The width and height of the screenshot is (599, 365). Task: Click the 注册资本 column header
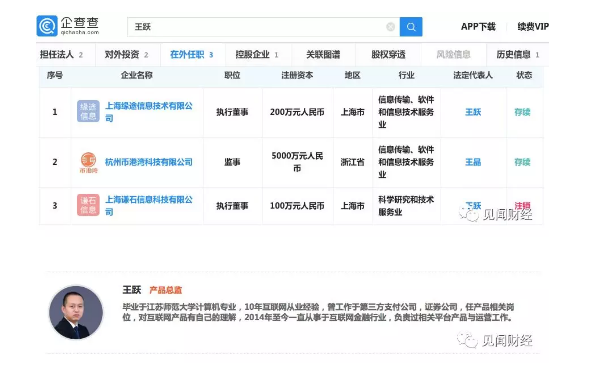coord(297,75)
